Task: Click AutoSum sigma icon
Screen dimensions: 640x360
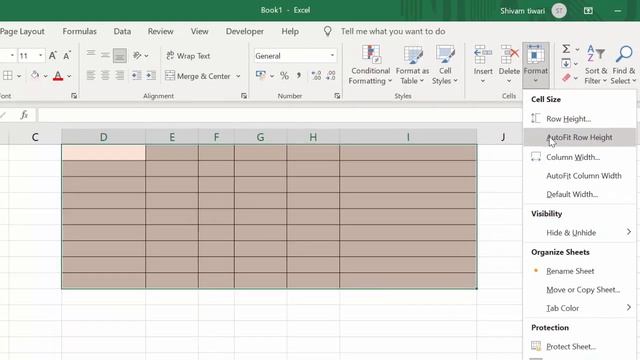Action: coord(566,49)
